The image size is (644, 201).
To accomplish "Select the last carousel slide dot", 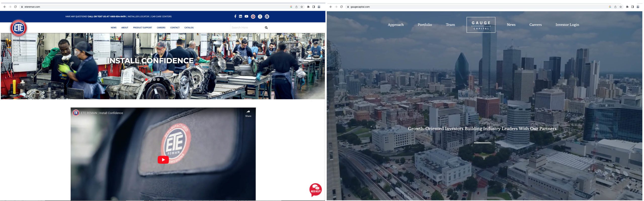I will pyautogui.click(x=158, y=80).
